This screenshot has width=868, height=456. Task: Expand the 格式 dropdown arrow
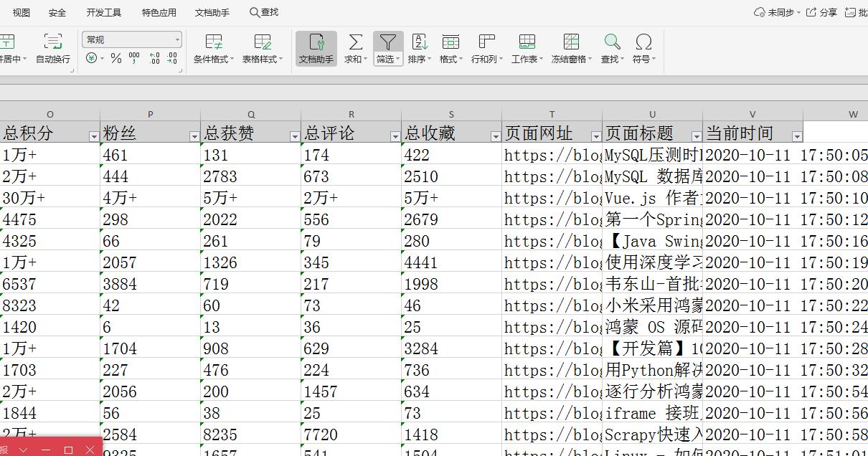[x=462, y=59]
